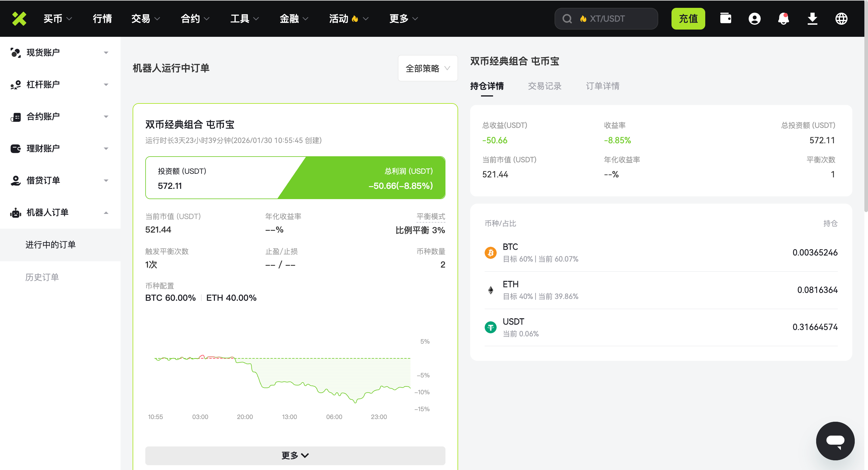Click the 更多 expand button under chart

295,456
